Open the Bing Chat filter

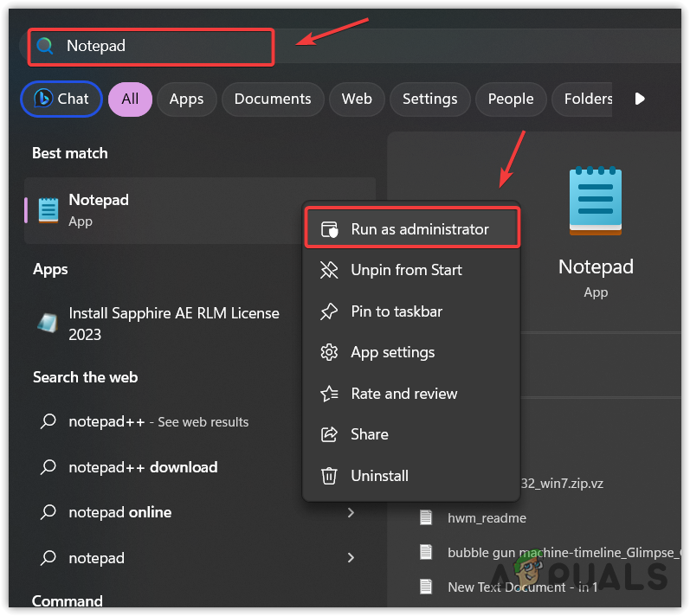coord(61,99)
